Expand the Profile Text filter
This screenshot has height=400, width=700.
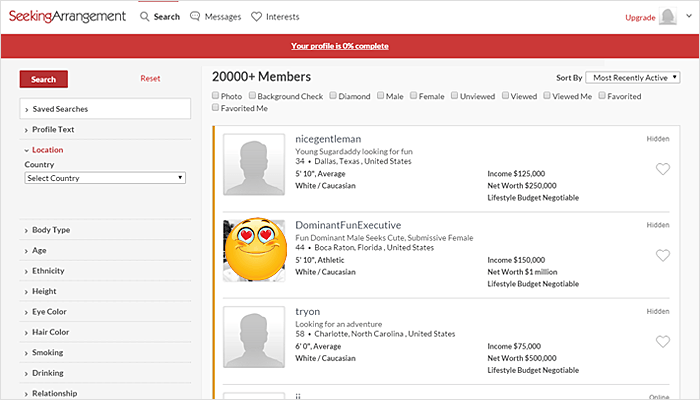click(105, 129)
